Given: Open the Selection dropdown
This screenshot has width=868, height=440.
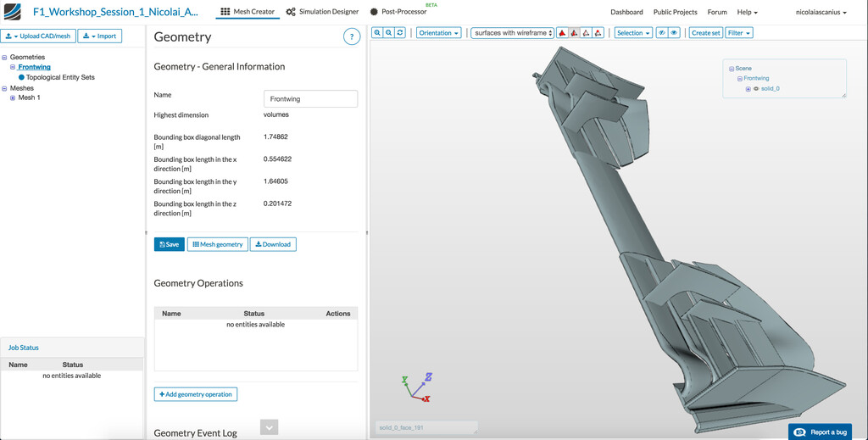Looking at the screenshot, I should click(x=633, y=33).
